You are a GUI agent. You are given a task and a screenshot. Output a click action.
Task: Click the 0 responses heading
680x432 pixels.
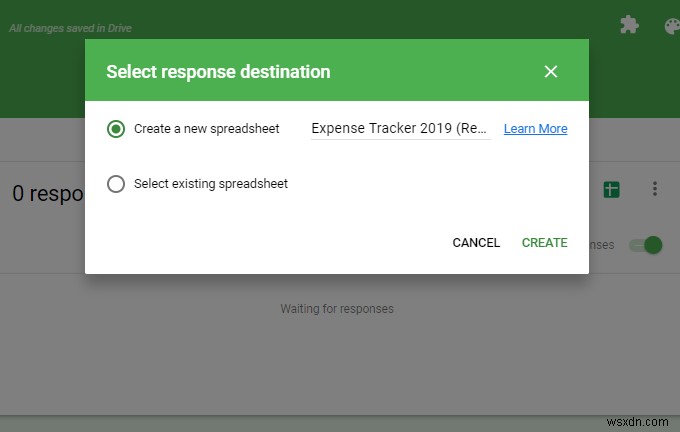coord(48,193)
